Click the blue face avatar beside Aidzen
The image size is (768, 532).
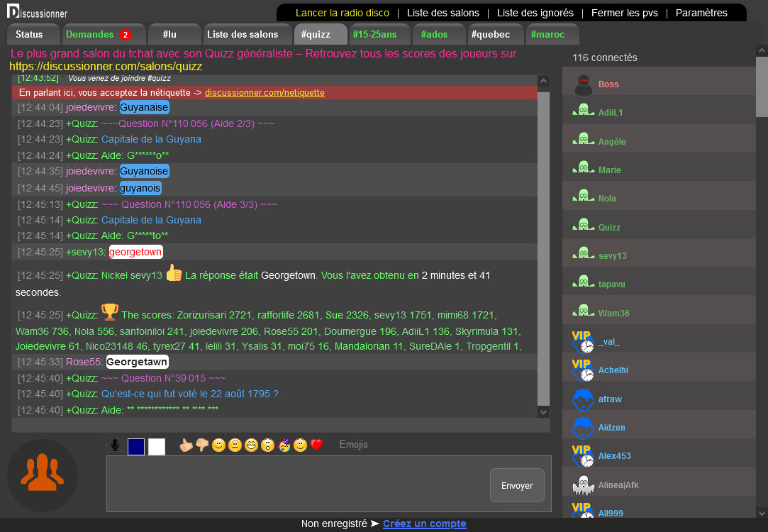tap(583, 428)
